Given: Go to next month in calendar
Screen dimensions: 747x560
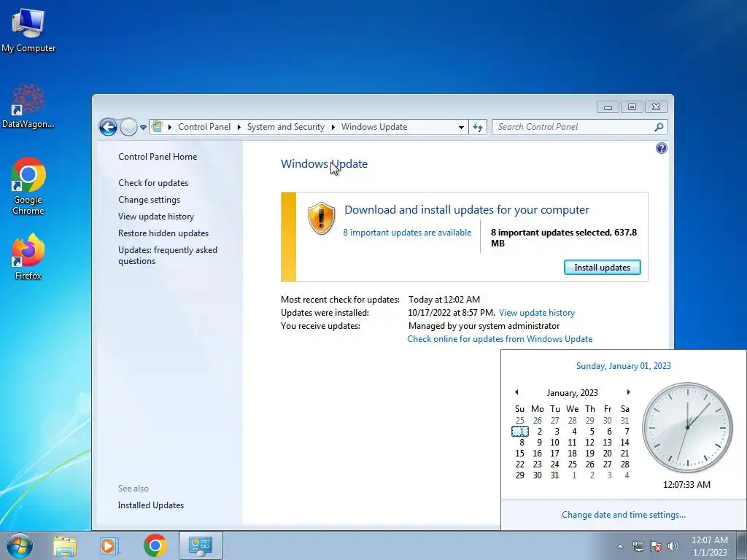Looking at the screenshot, I should (628, 392).
